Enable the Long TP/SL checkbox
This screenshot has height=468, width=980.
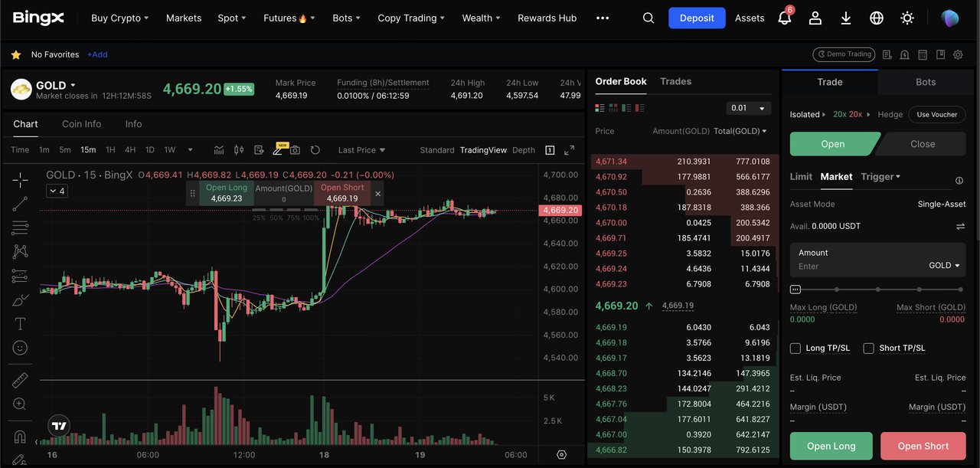point(795,349)
